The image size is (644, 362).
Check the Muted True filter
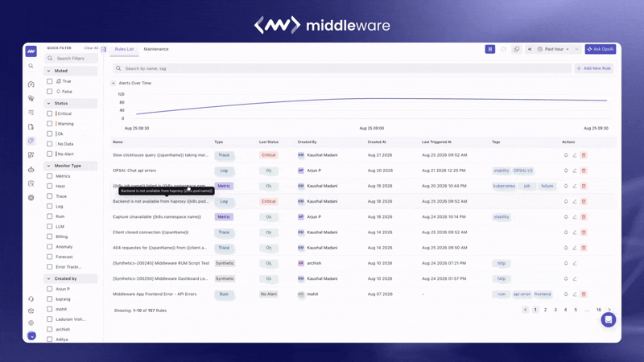[50, 81]
